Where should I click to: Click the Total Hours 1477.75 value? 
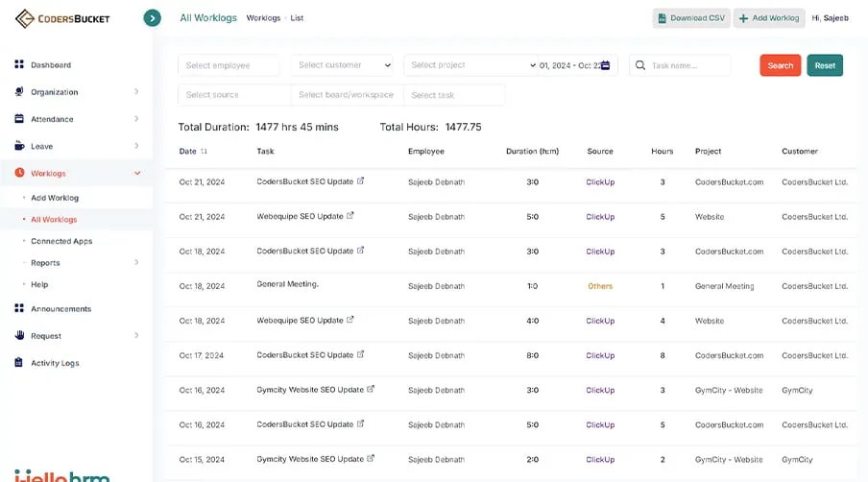point(464,127)
